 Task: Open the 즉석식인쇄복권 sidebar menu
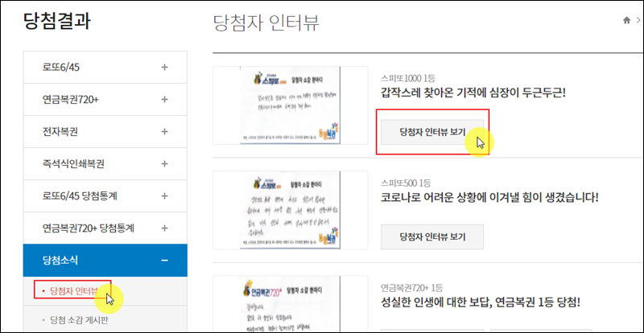[x=105, y=164]
